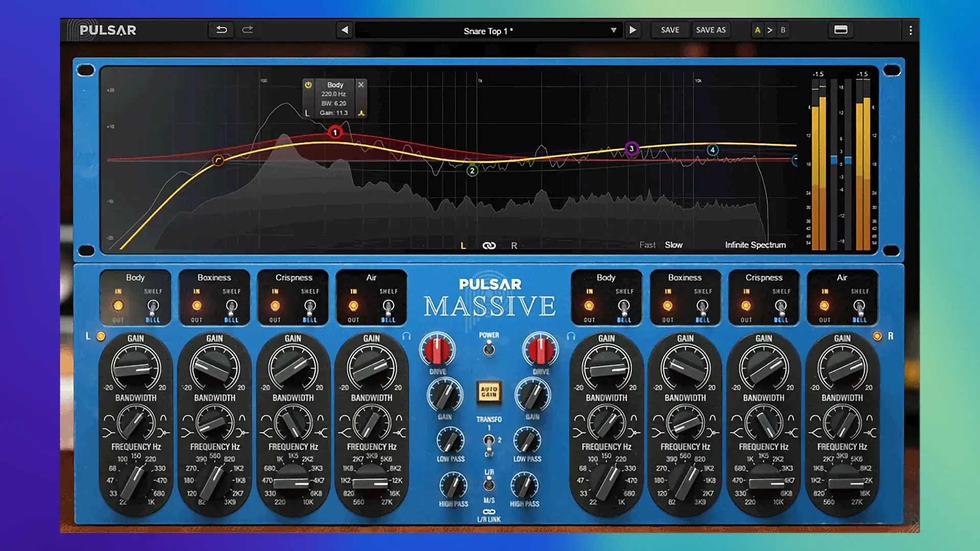Click the L/R LINK icon
This screenshot has height=551, width=980.
[489, 512]
